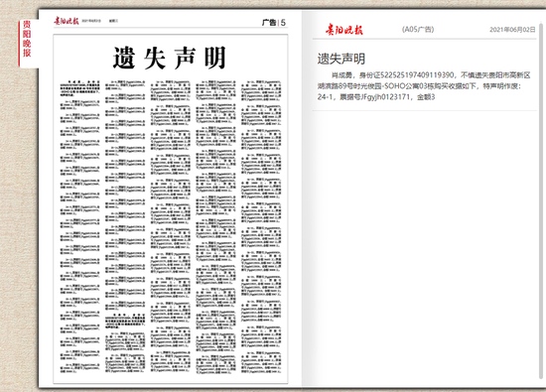Click the 贵阳晚报 logo in article panel
Screen dimensions: 546x392
pyautogui.click(x=344, y=30)
